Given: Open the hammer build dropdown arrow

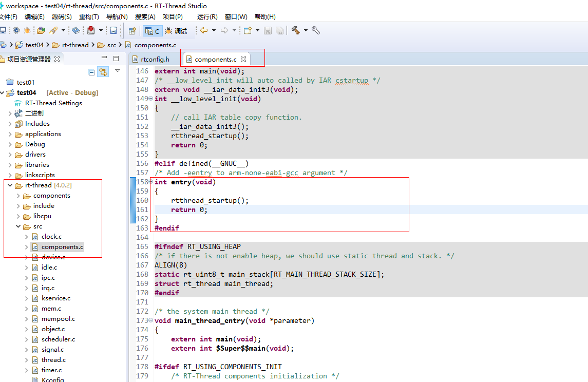Looking at the screenshot, I should pos(306,30).
